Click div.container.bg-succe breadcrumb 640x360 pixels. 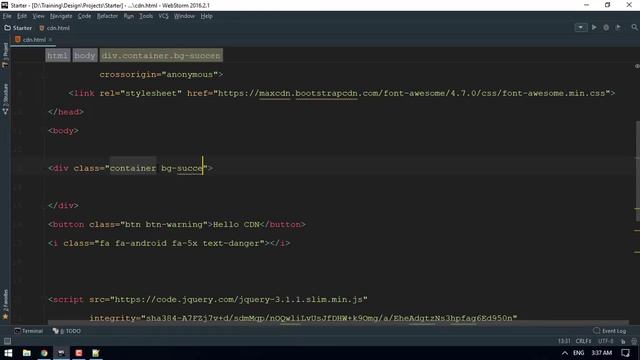(x=161, y=56)
